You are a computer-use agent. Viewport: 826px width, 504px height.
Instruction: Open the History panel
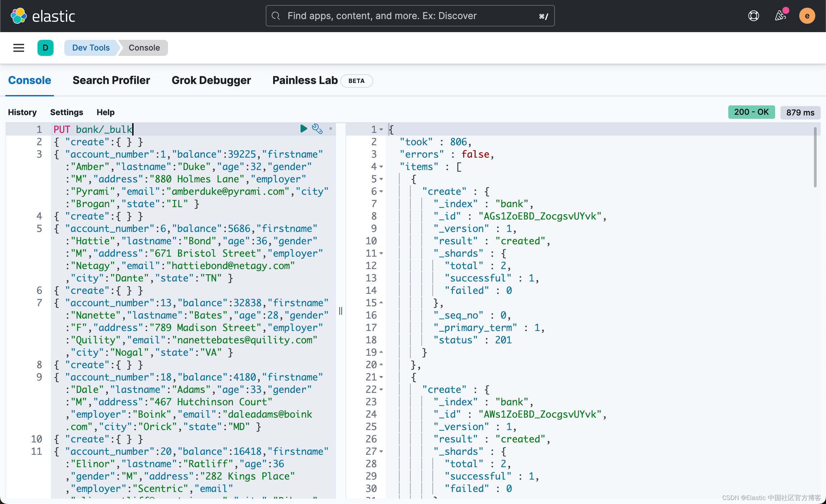point(22,112)
